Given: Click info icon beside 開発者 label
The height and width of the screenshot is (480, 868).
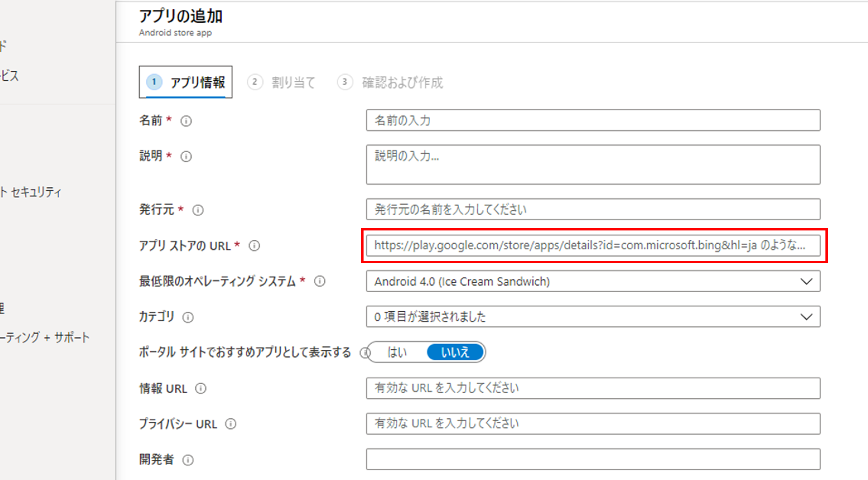Looking at the screenshot, I should click(188, 460).
